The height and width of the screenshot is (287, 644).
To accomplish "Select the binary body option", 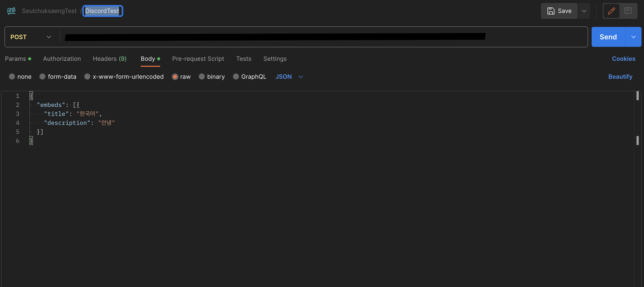I will click(202, 76).
